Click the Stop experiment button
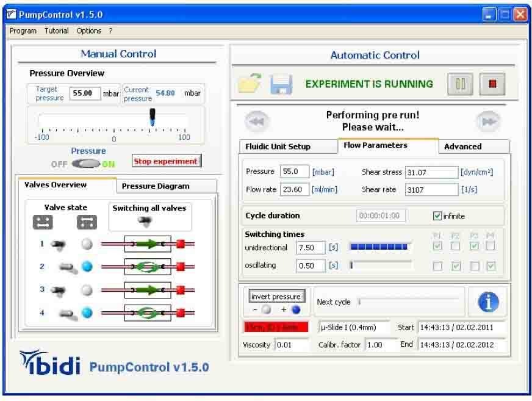The height and width of the screenshot is (401, 532). pyautogui.click(x=166, y=162)
